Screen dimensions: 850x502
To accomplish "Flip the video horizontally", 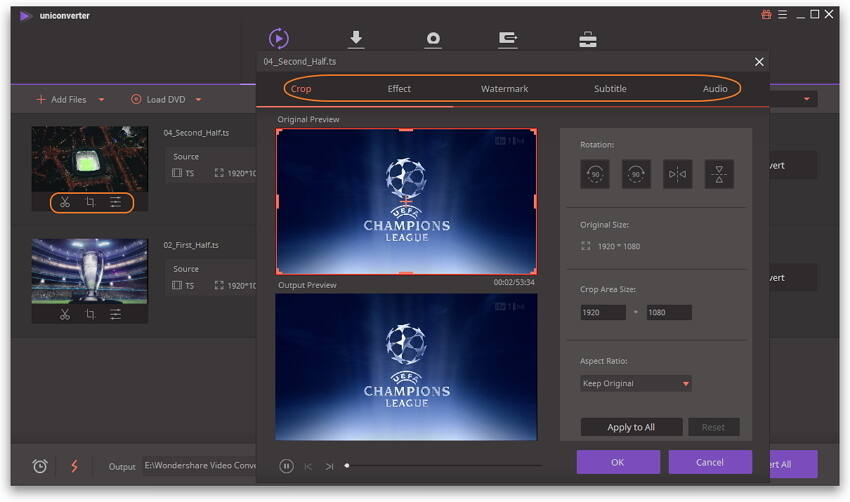I will (677, 174).
